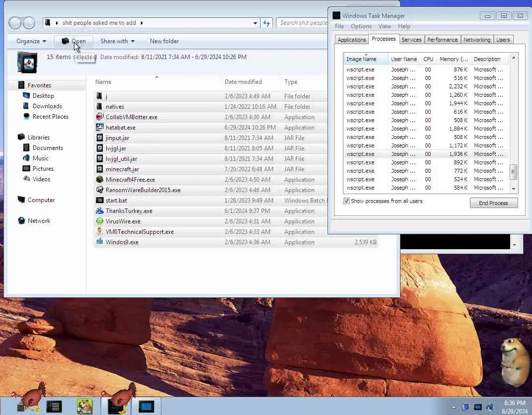
Task: Show hidden system tray icons arrow
Action: click(454, 407)
